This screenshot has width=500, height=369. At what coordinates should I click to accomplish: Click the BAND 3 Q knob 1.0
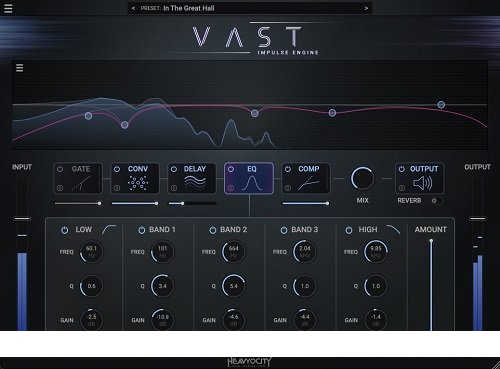click(305, 286)
